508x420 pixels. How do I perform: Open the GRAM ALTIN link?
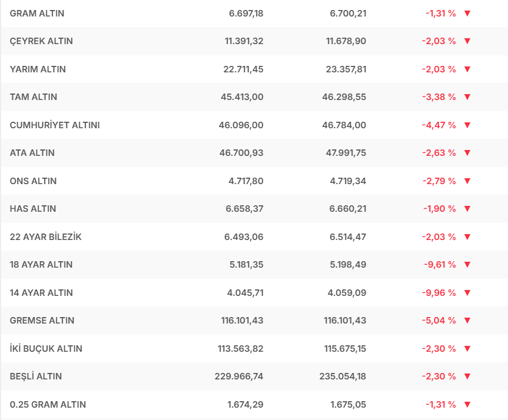(x=37, y=14)
